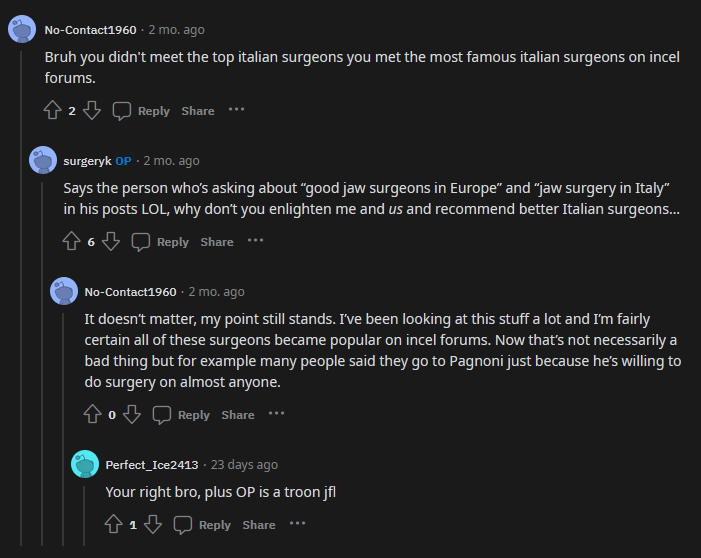This screenshot has height=558, width=701.
Task: Open surgeryk's user profile link
Action: (87, 161)
